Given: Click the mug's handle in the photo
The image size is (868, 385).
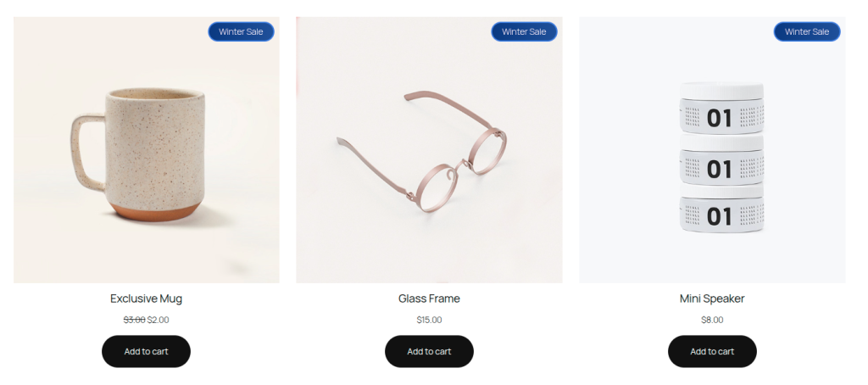Looking at the screenshot, I should 87,153.
